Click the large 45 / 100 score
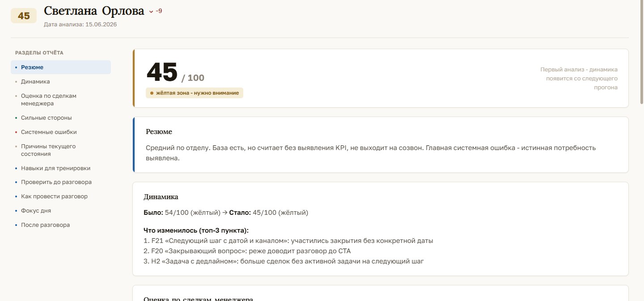The width and height of the screenshot is (644, 301). [175, 73]
